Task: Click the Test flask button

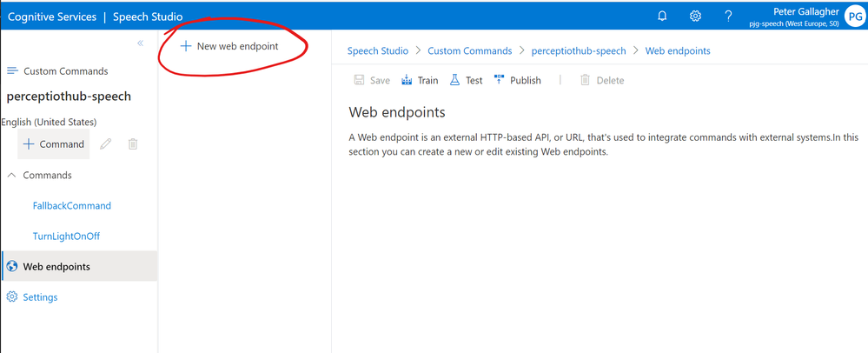Action: (x=466, y=80)
